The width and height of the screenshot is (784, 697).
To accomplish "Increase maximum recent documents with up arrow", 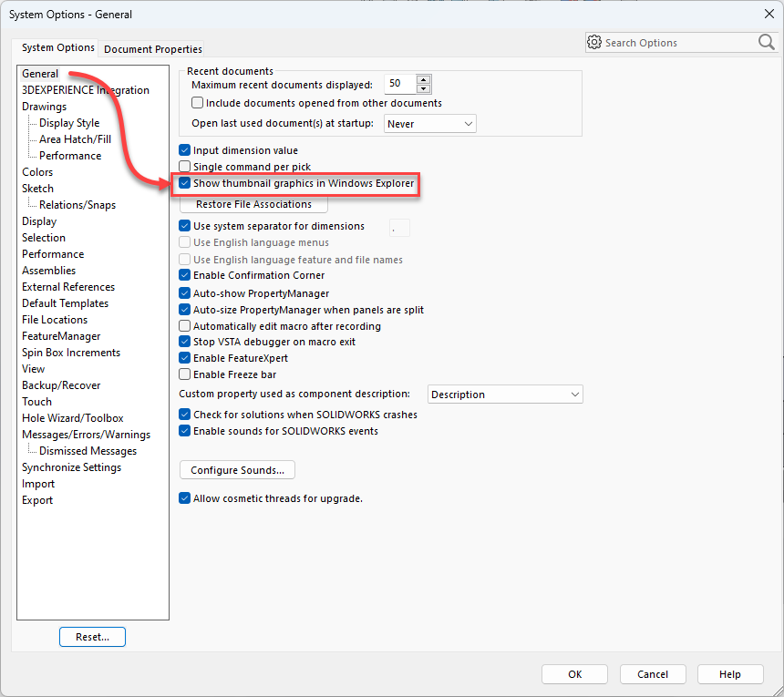I will coord(423,79).
